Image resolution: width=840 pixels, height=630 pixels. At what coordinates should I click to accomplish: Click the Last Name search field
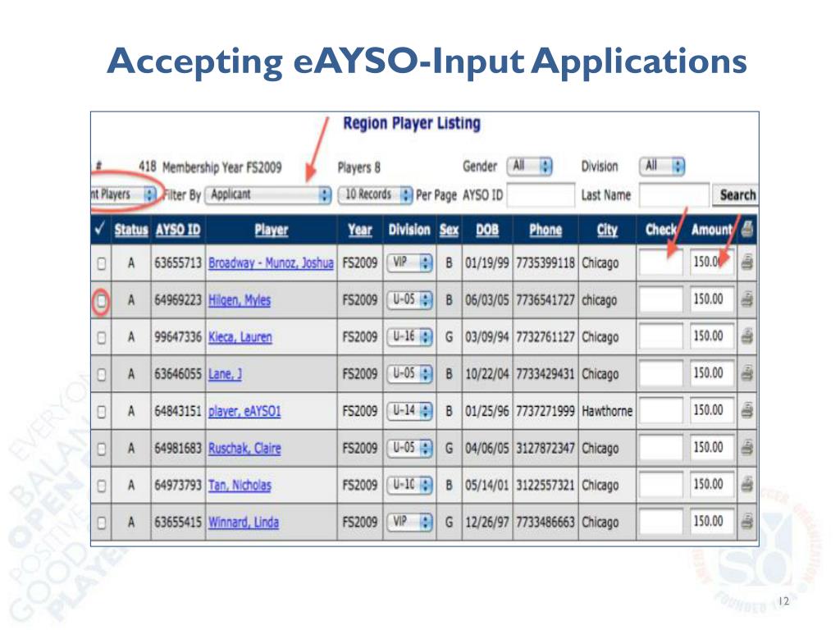[674, 195]
